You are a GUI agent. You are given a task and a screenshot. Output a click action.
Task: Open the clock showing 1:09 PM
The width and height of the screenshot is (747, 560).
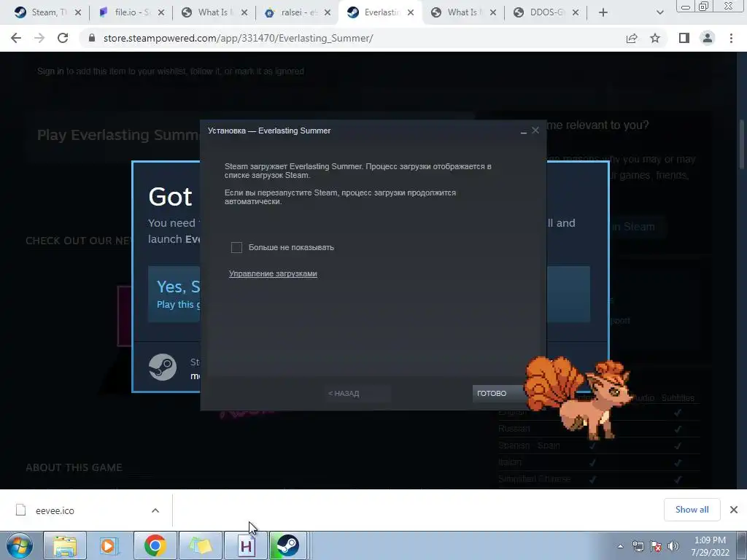click(711, 546)
